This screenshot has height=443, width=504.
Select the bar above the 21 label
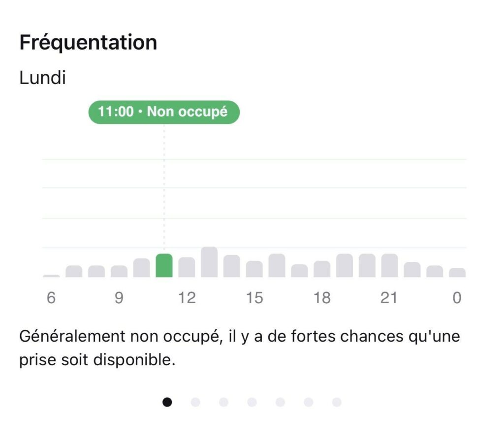tap(389, 266)
